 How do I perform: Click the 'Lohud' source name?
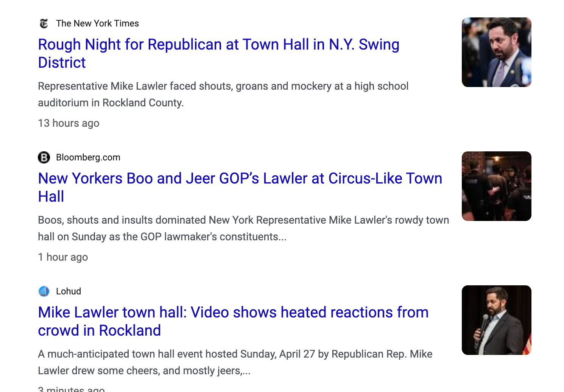pyautogui.click(x=69, y=291)
